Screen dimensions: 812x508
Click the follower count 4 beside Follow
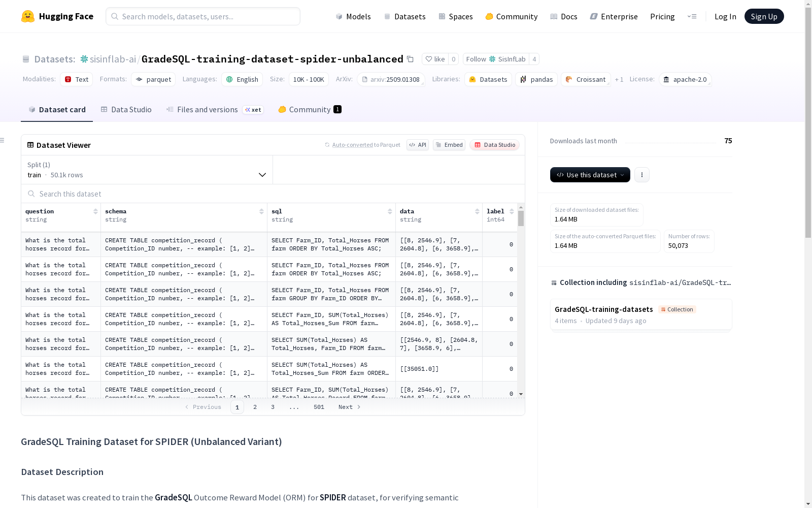(x=534, y=59)
